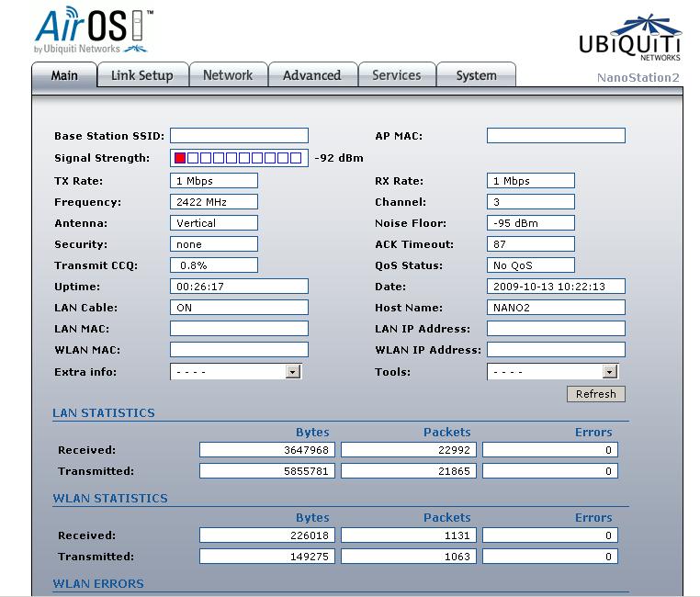
Task: Open the System tab
Action: pos(476,75)
